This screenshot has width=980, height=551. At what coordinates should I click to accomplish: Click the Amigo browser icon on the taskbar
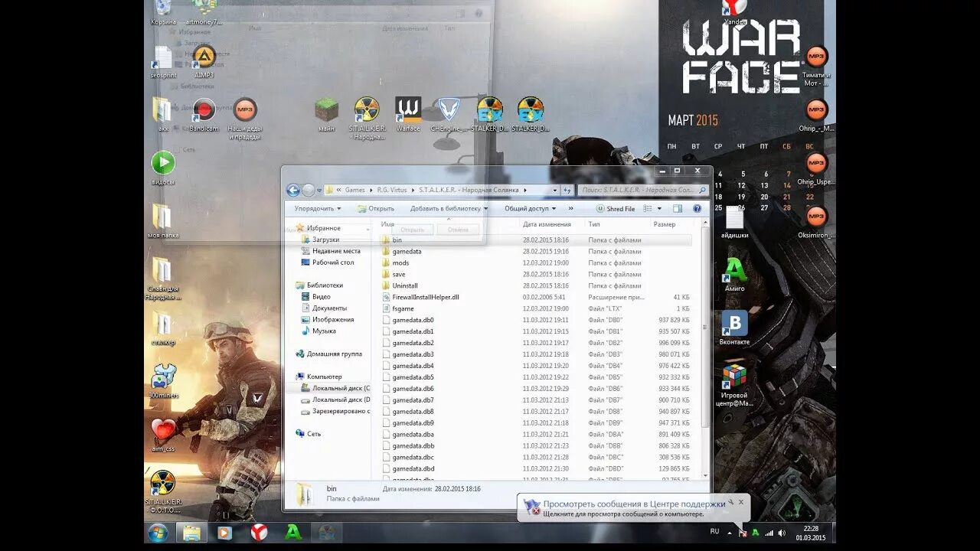coord(292,532)
